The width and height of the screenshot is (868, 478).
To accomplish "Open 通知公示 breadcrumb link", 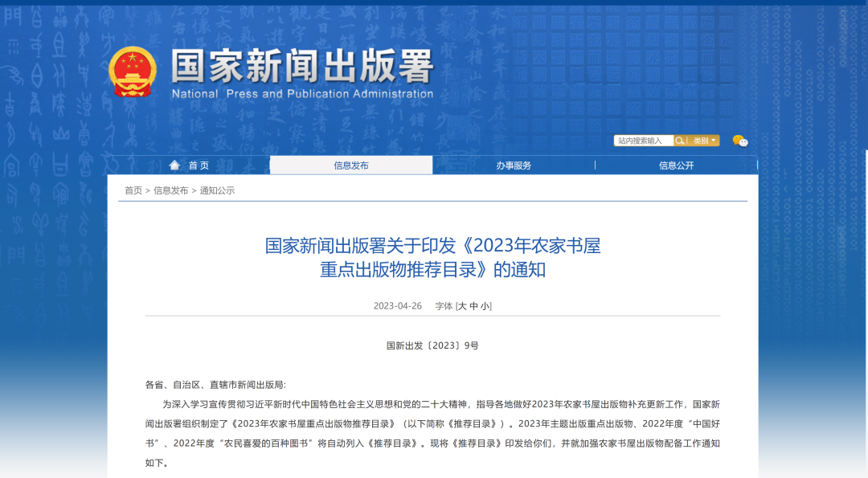I will [x=217, y=190].
